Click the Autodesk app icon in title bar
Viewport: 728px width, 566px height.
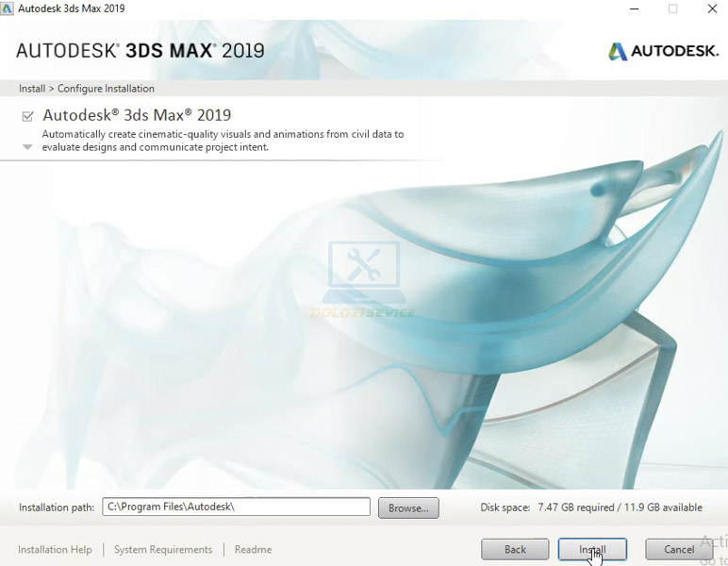click(x=7, y=8)
